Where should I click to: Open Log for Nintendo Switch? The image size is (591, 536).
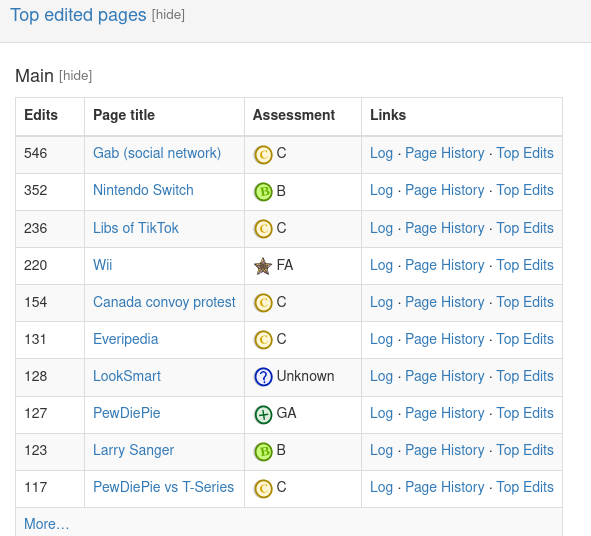tap(381, 190)
